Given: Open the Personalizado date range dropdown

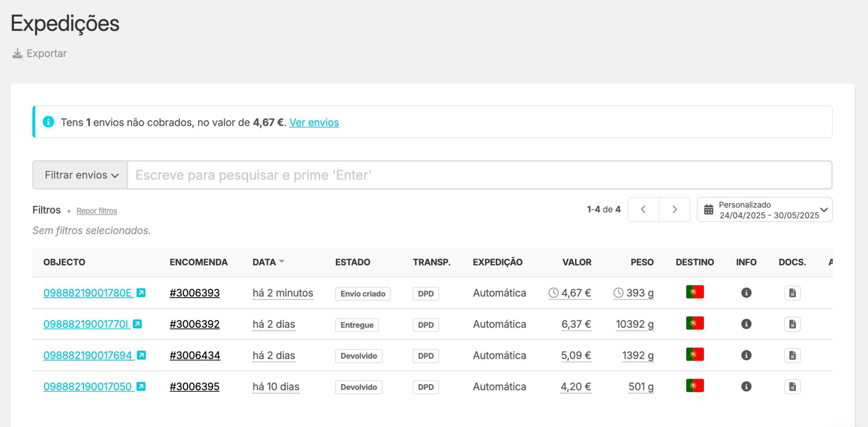Looking at the screenshot, I should 769,210.
